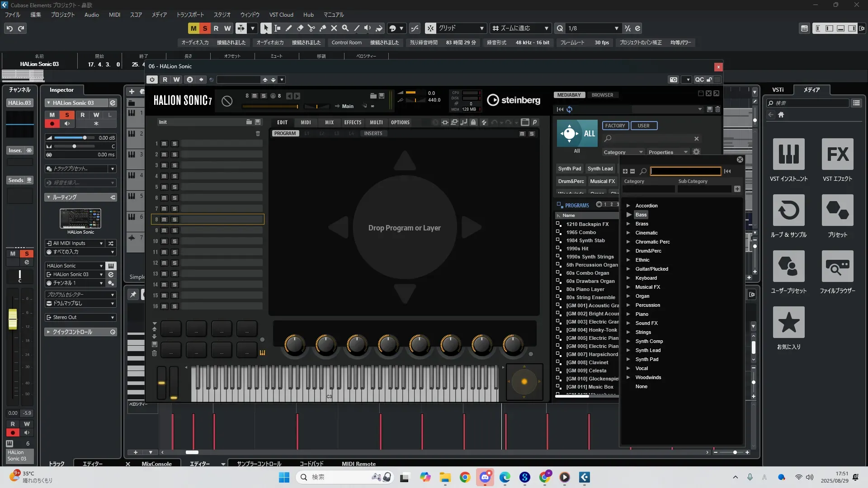Click the USER filter button
The height and width of the screenshot is (488, 868).
click(x=643, y=126)
